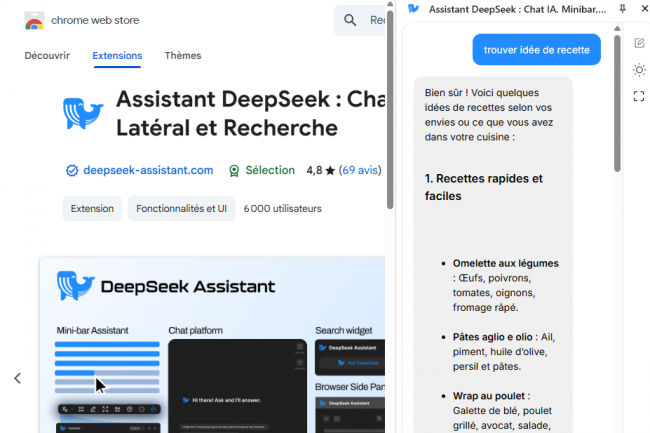Click the verified badge icon before deepseek-assistant.com
This screenshot has height=433, width=650.
72,170
